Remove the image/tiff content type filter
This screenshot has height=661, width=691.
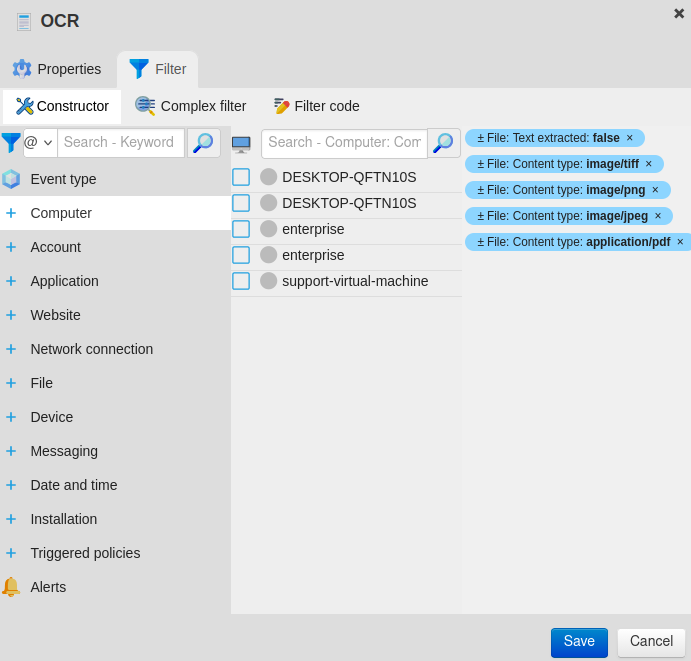point(649,164)
